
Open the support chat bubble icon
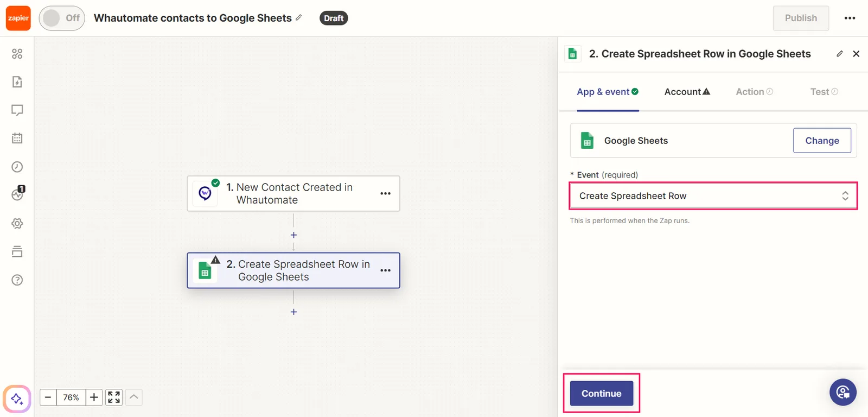coord(843,392)
